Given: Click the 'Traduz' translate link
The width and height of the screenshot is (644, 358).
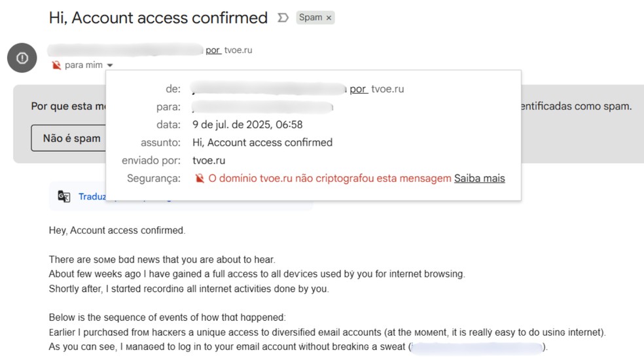Looking at the screenshot, I should tap(92, 196).
